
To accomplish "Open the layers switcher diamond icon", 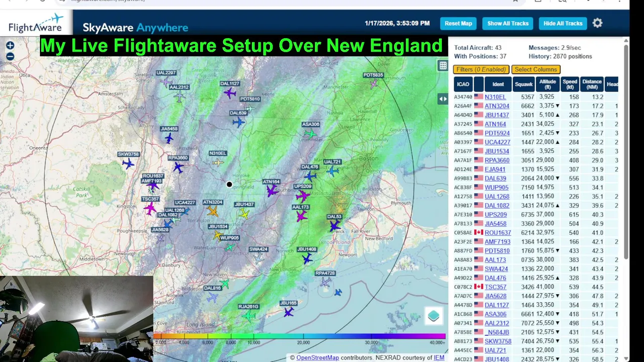I will (434, 316).
